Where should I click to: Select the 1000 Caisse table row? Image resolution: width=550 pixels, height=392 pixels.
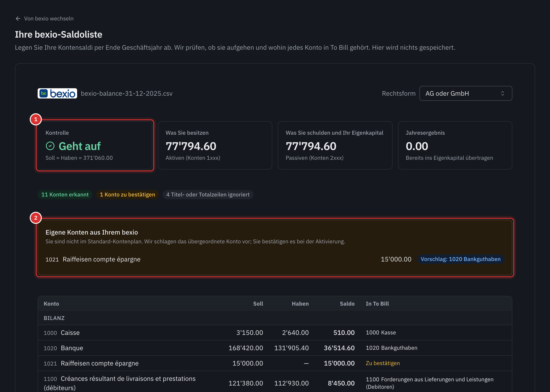275,333
